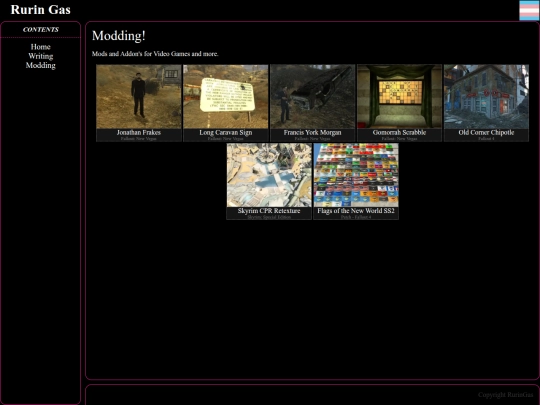View Flags of the New World thumbnail
The width and height of the screenshot is (540, 405).
click(356, 175)
